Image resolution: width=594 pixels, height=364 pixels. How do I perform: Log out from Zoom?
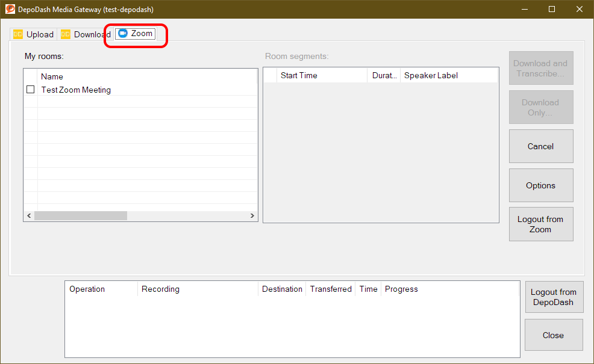pos(541,224)
